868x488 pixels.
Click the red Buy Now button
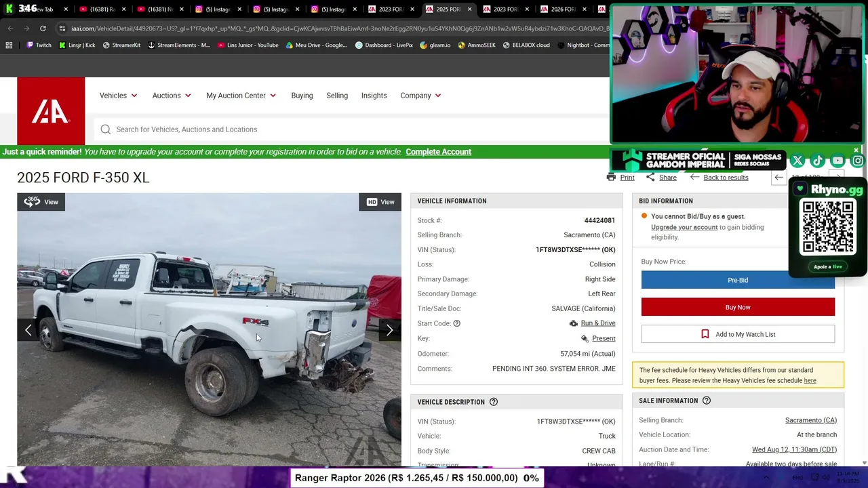(738, 307)
